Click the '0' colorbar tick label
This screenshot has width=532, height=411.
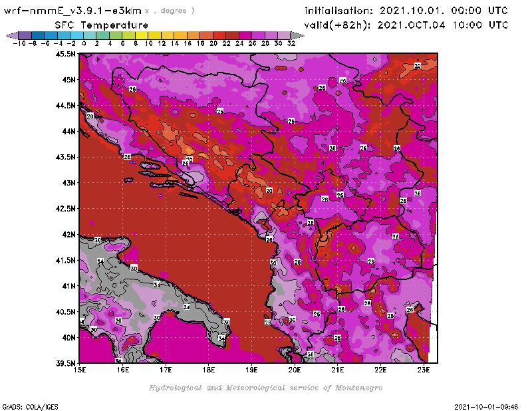coord(84,43)
